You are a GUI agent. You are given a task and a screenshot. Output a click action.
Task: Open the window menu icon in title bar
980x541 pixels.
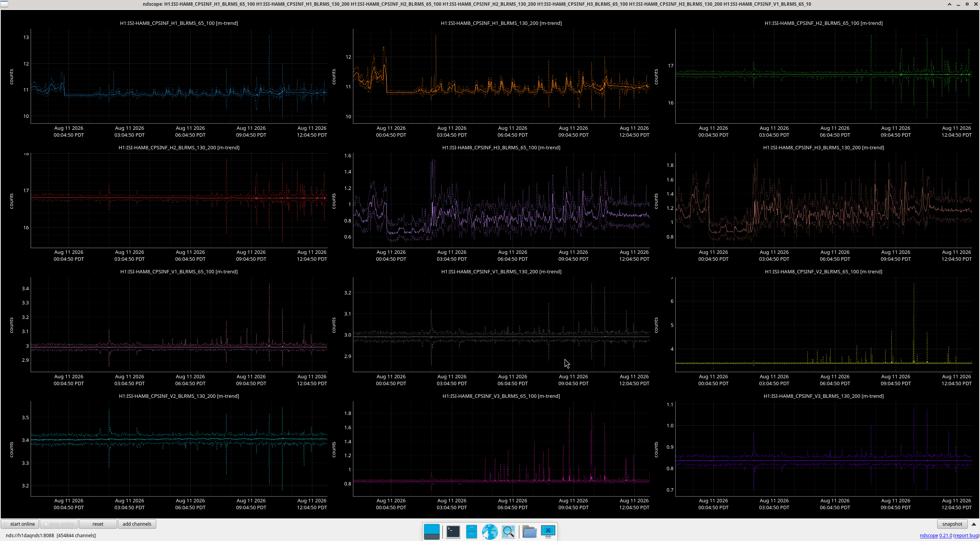coord(4,4)
